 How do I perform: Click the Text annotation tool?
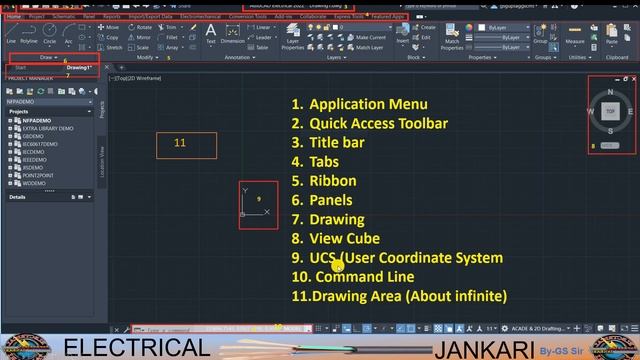(211, 33)
